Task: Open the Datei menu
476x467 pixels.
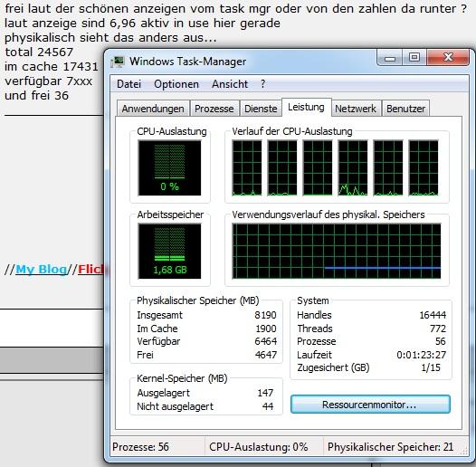Action: point(129,84)
